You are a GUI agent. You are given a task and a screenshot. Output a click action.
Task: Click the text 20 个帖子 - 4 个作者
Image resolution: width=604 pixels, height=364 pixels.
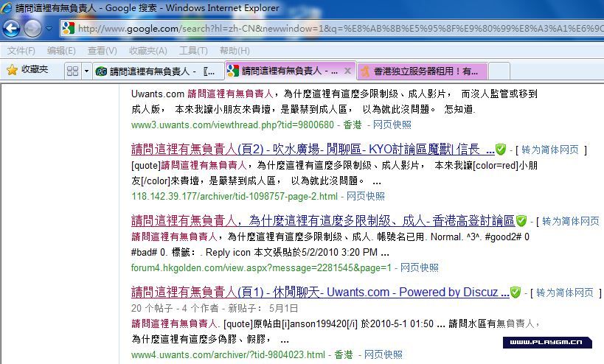175,308
